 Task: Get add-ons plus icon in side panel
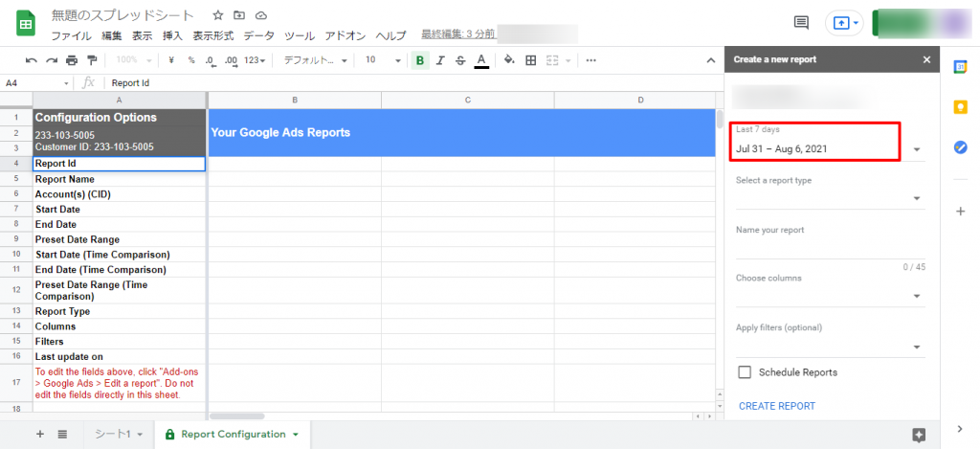point(961,212)
